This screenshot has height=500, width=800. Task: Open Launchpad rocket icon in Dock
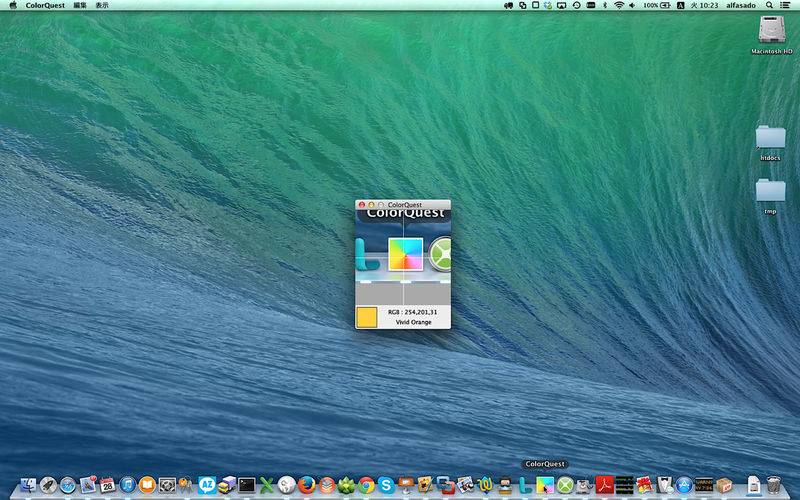tap(48, 485)
